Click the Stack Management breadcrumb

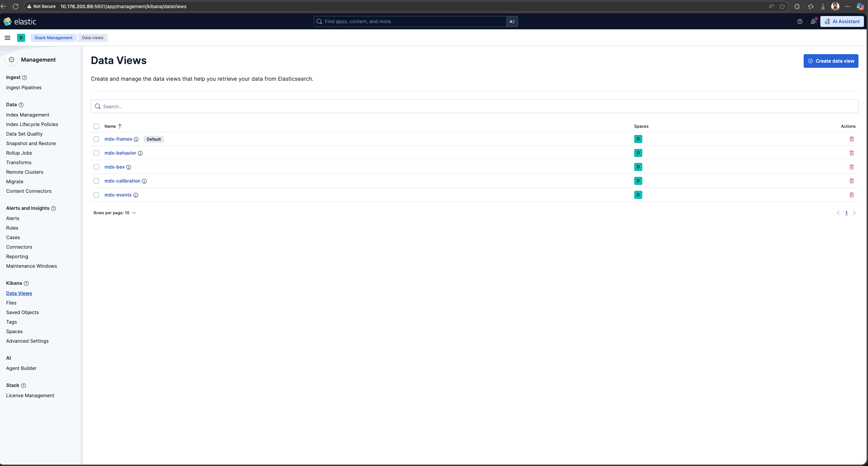53,37
